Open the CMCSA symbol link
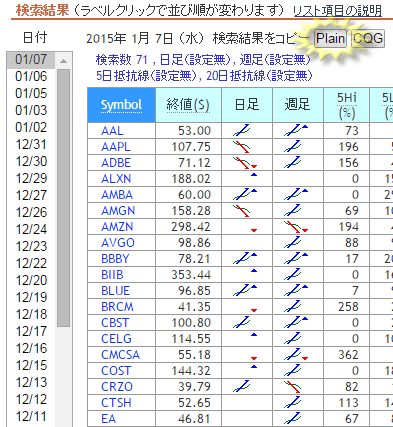 click(x=120, y=355)
